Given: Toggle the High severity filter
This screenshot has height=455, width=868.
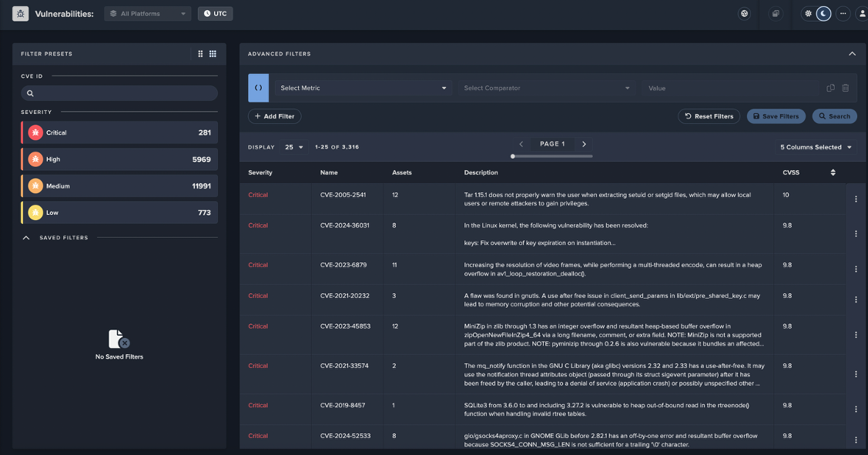Looking at the screenshot, I should tap(119, 159).
